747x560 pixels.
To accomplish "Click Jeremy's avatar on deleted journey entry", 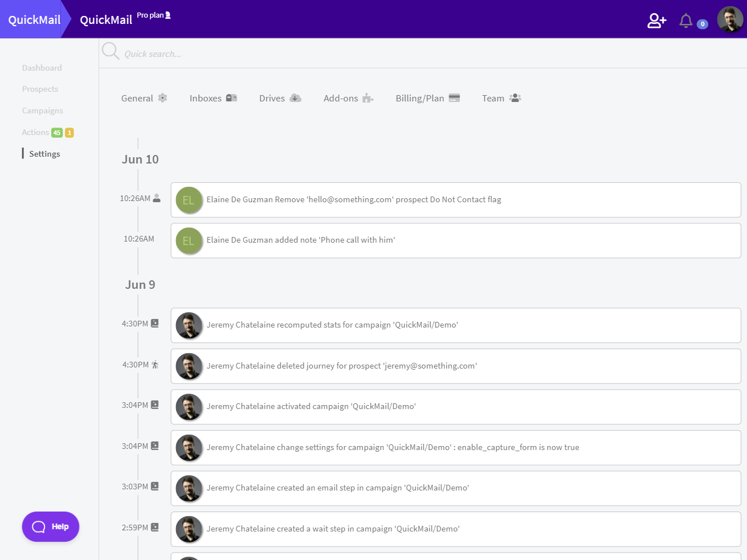I will pos(189,366).
